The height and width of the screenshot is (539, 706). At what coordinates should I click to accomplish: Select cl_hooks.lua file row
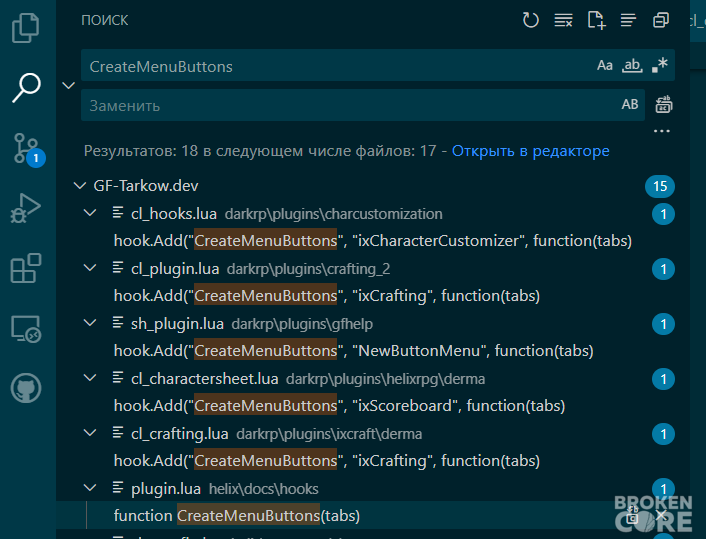coord(373,213)
